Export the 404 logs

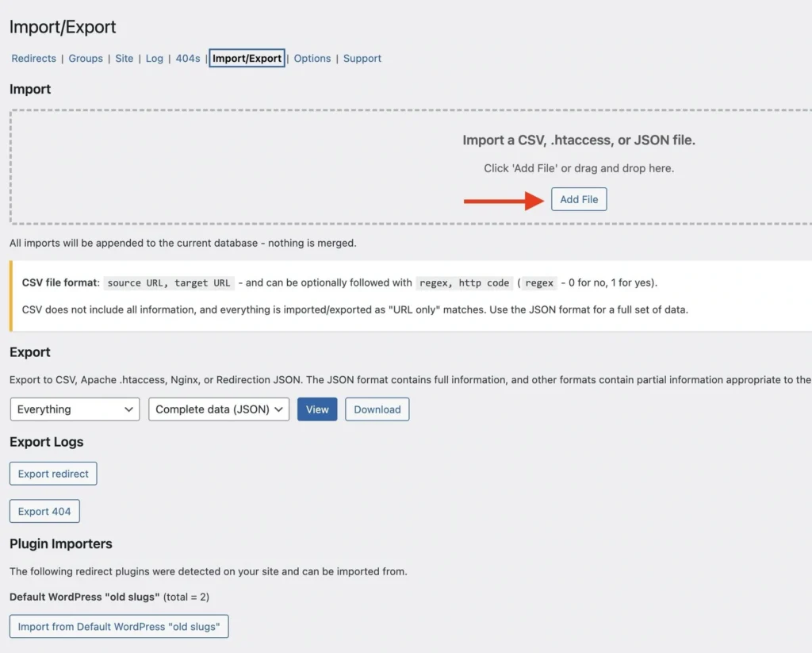tap(44, 511)
